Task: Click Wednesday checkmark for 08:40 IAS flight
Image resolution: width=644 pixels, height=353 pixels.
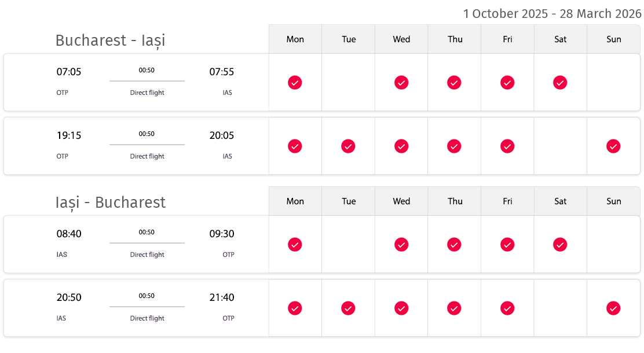Action: tap(402, 245)
